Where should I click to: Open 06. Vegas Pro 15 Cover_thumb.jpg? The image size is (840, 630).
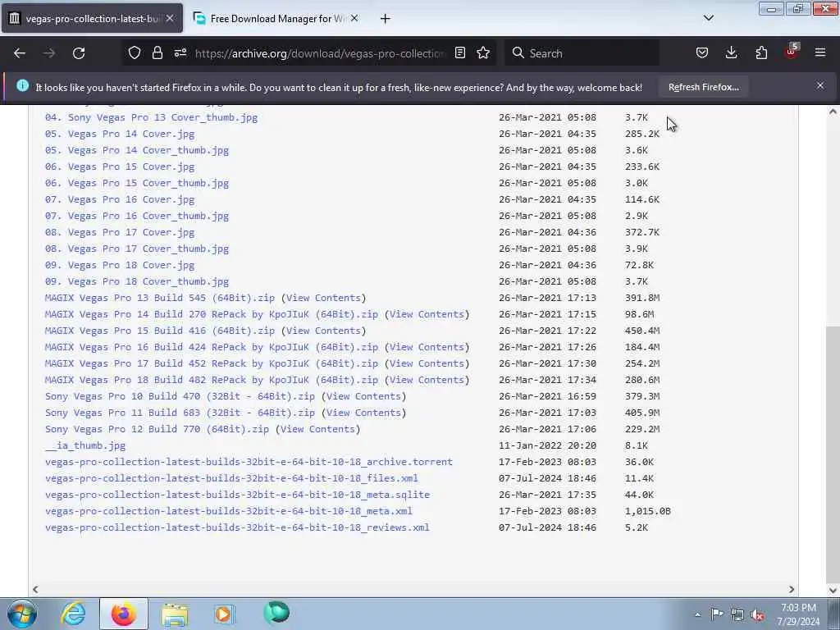[x=137, y=183]
